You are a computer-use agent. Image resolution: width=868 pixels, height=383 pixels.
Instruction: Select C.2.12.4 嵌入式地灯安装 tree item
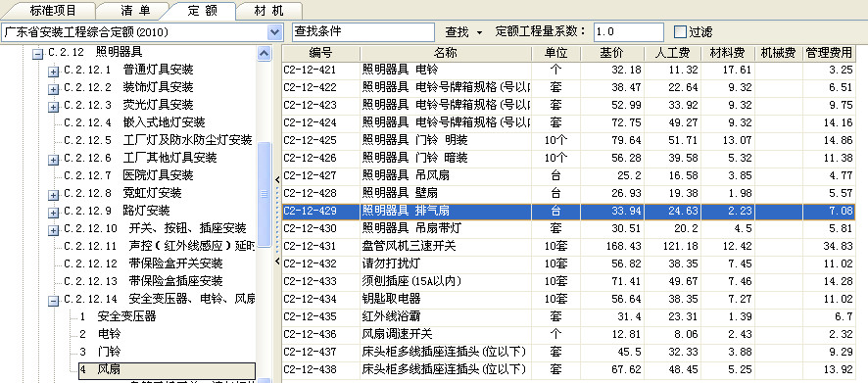click(134, 122)
